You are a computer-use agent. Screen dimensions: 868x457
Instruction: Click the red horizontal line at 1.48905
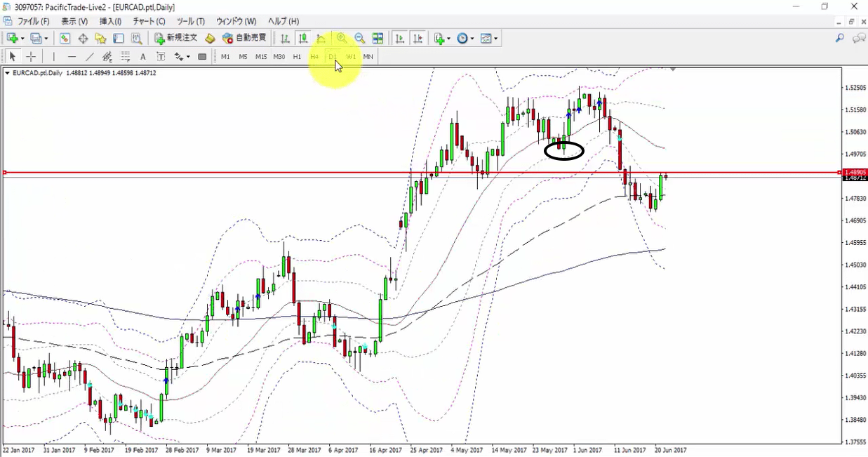(x=421, y=172)
